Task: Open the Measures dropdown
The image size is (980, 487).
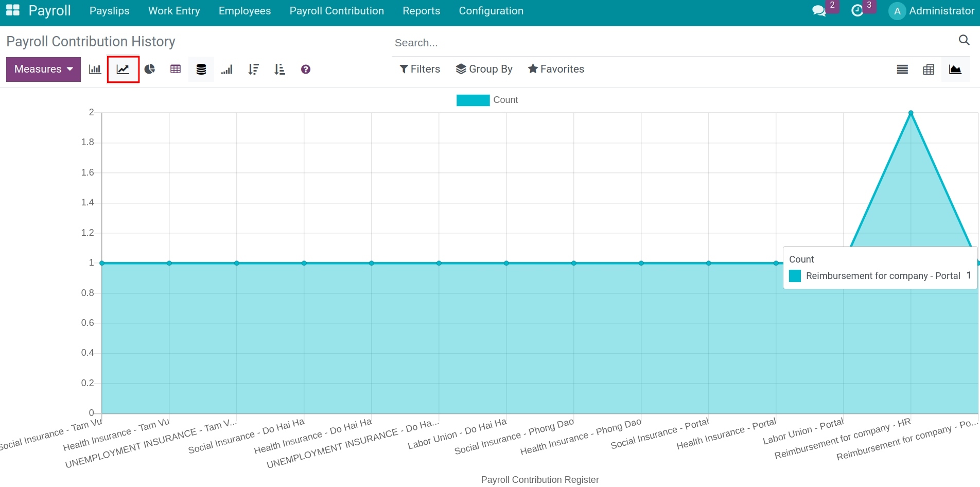Action: click(x=43, y=69)
